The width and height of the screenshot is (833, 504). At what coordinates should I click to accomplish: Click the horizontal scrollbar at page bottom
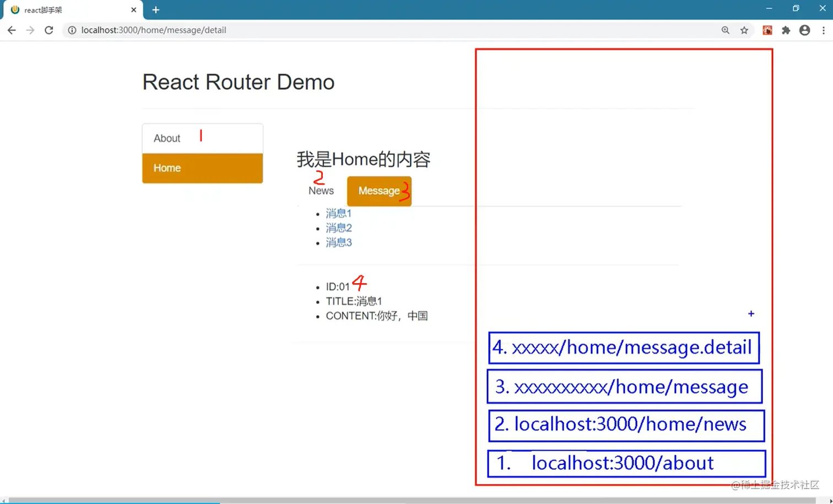point(412,500)
